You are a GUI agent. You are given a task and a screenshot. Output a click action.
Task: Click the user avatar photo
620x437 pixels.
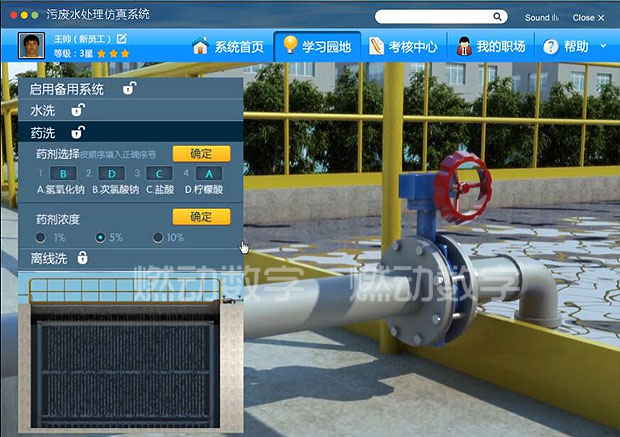click(x=33, y=46)
